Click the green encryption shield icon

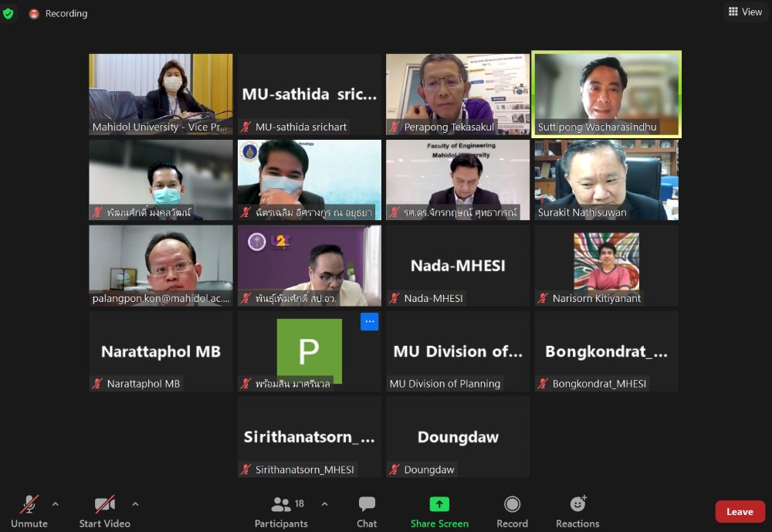(x=8, y=13)
